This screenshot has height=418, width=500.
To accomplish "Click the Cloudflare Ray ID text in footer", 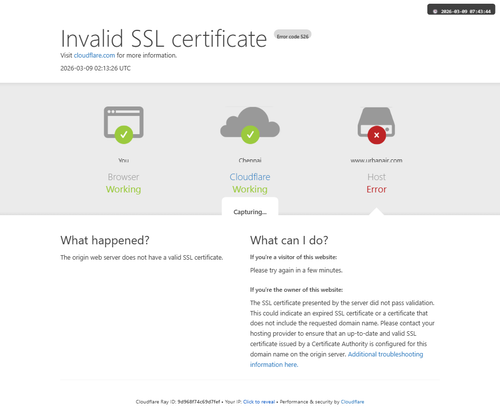I will tap(178, 402).
